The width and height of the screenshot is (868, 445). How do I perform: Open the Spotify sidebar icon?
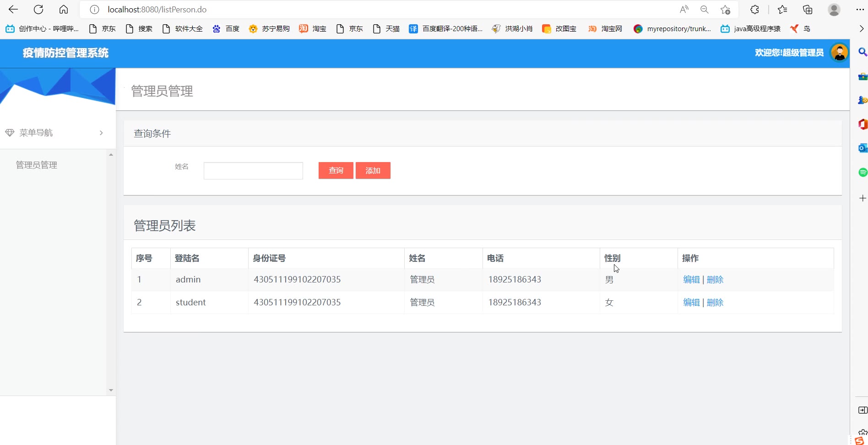[863, 172]
